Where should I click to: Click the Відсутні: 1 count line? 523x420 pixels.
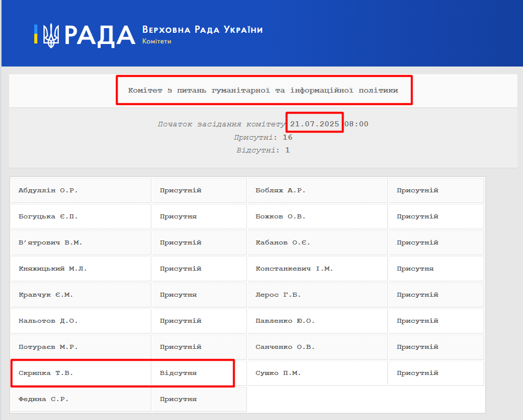point(263,150)
